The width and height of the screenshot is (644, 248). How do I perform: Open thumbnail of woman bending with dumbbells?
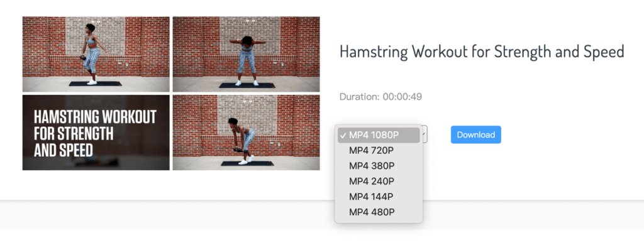tap(246, 132)
